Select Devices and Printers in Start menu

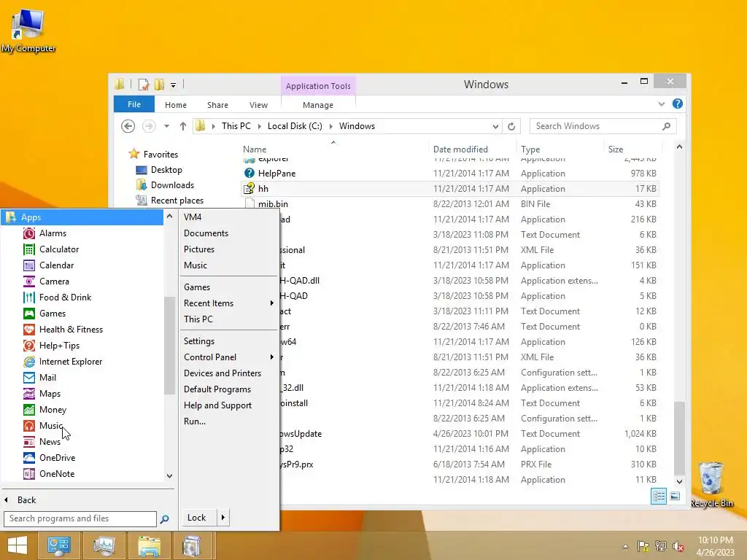(x=222, y=373)
